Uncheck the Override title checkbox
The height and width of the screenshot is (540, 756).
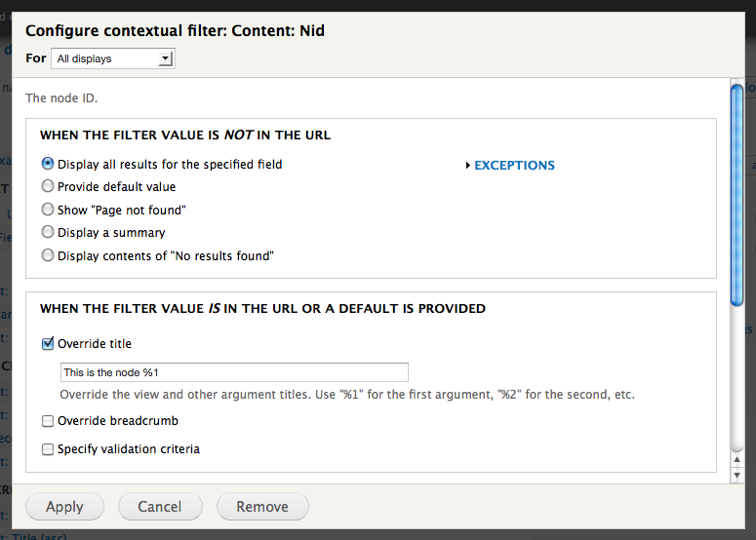click(x=48, y=343)
